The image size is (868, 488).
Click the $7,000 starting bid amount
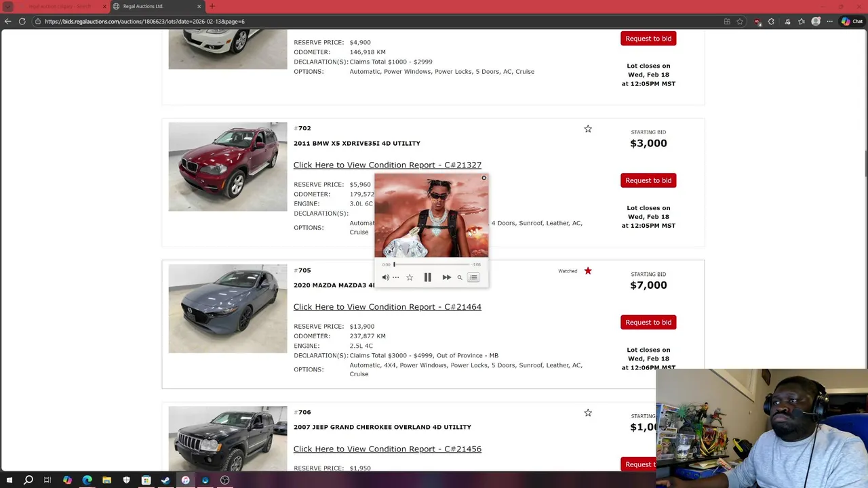tap(648, 285)
